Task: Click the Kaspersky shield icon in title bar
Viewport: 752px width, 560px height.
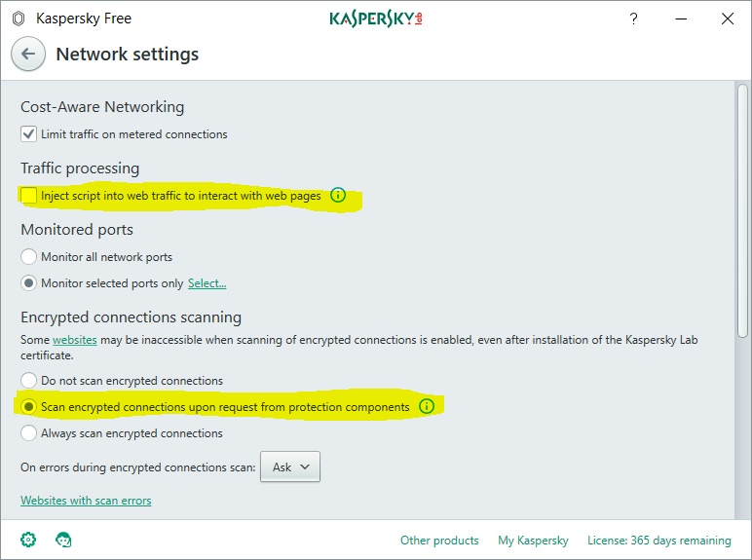Action: (18, 19)
